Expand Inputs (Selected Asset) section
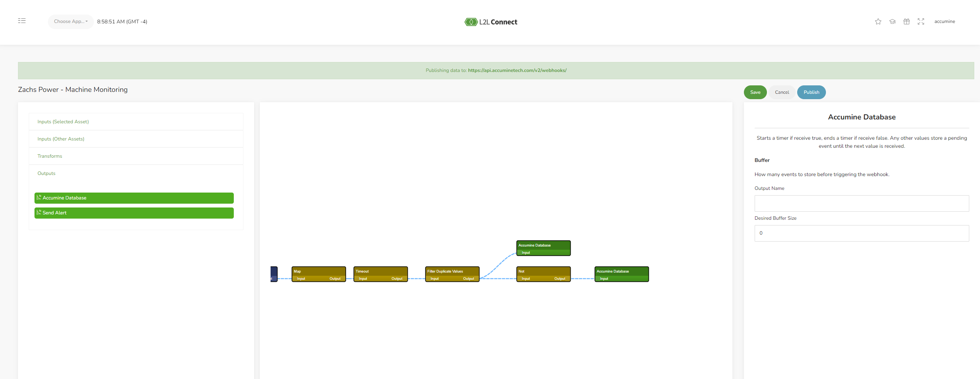This screenshot has width=980, height=379. pyautogui.click(x=136, y=122)
